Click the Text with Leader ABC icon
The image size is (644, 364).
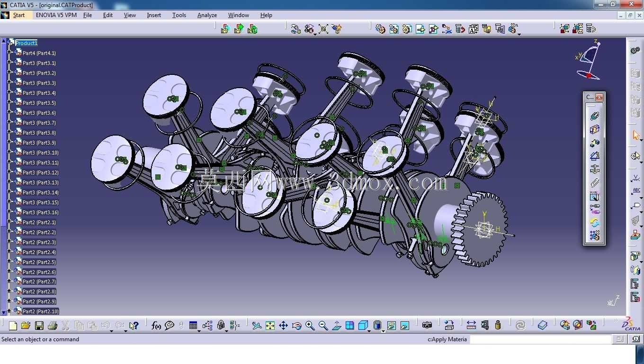[636, 192]
